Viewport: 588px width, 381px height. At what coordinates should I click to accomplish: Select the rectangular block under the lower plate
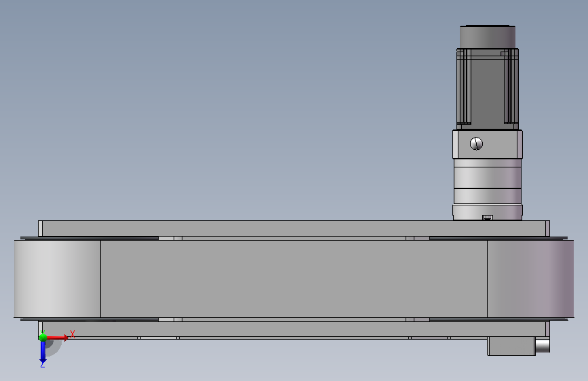pyautogui.click(x=511, y=346)
